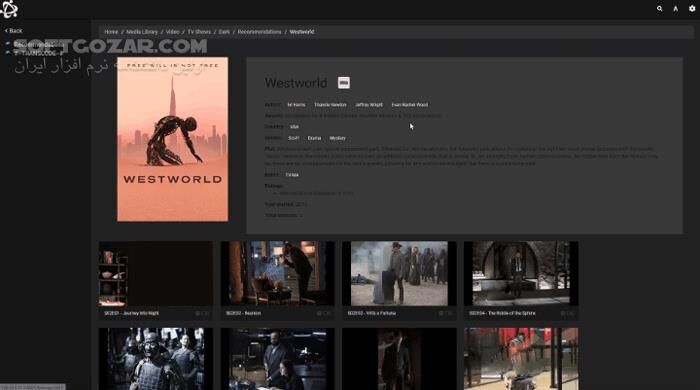Open The Riddle of the Sphinx thumbnail
Viewport: 700px width, 390px height.
pyautogui.click(x=521, y=274)
